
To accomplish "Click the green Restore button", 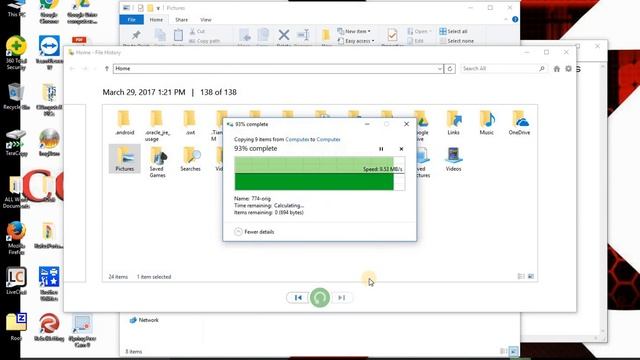I will [x=320, y=298].
